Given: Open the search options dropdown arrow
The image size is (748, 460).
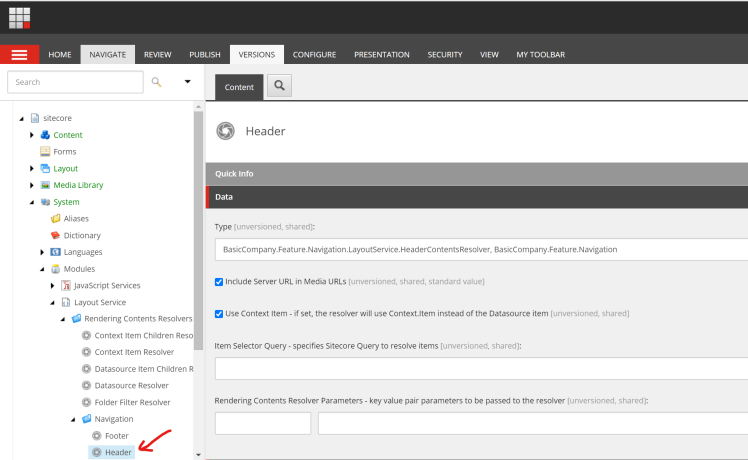Looking at the screenshot, I should coord(187,82).
